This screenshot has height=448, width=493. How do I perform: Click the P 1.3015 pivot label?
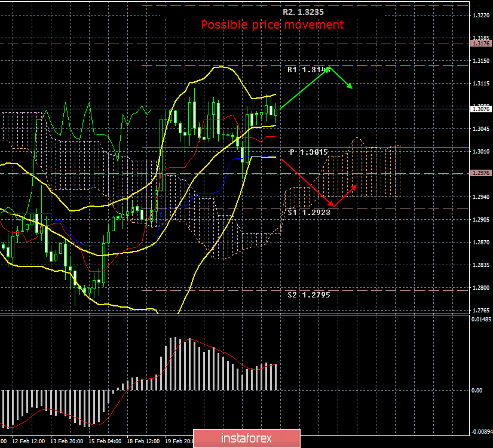tap(309, 152)
